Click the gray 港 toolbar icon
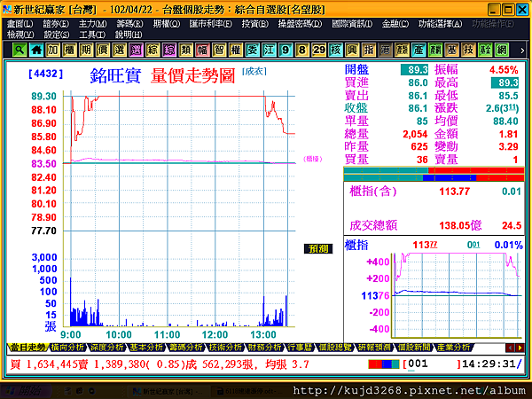Image resolution: width=532 pixels, height=399 pixels. [x=385, y=51]
